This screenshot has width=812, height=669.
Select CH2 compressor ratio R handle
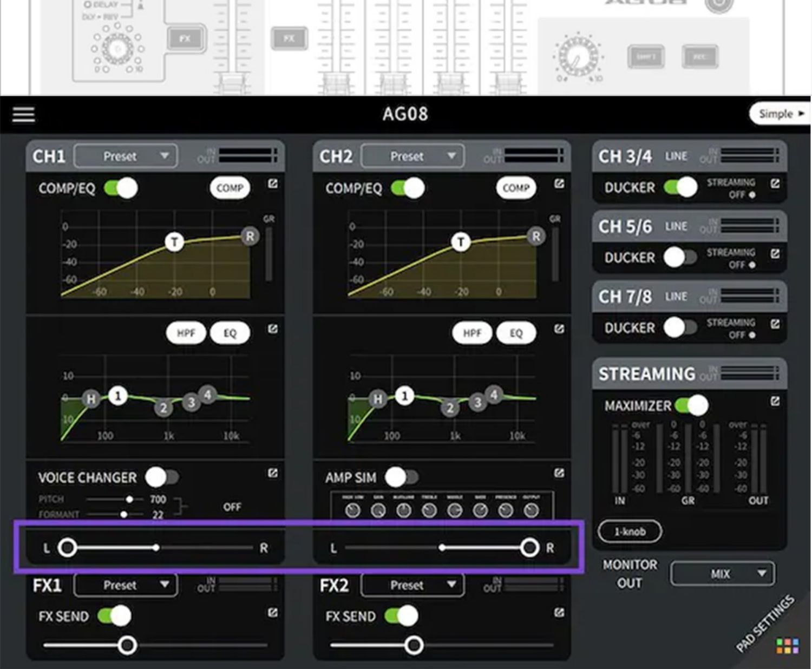click(x=536, y=236)
